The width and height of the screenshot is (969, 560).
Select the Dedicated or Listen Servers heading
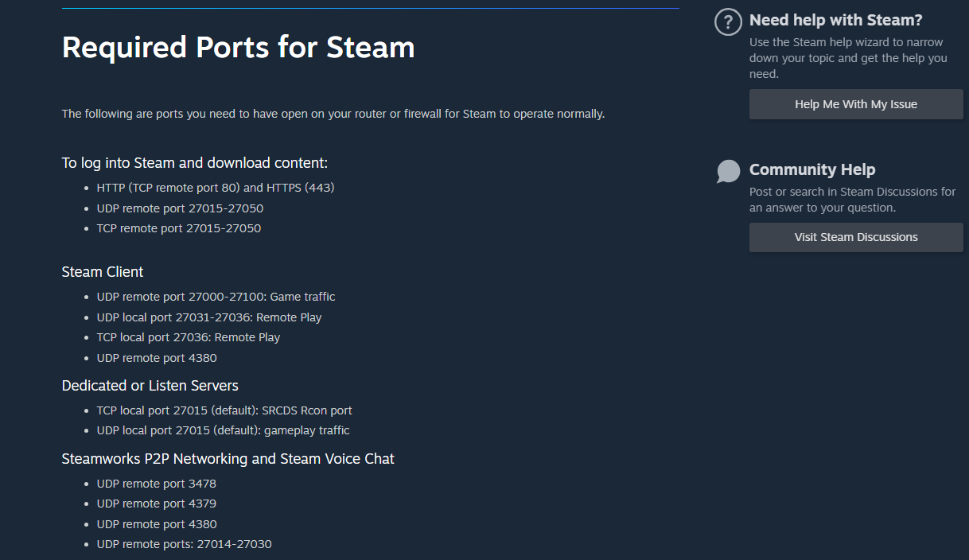(150, 386)
